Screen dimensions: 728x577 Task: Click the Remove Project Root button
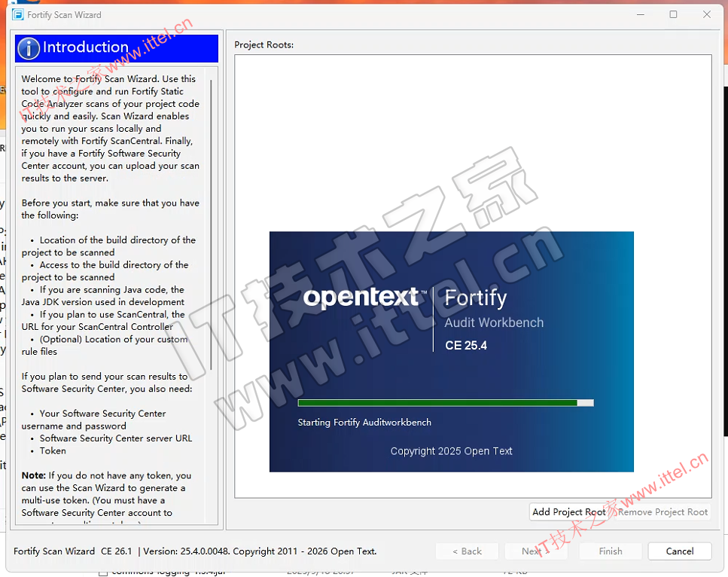pos(663,512)
